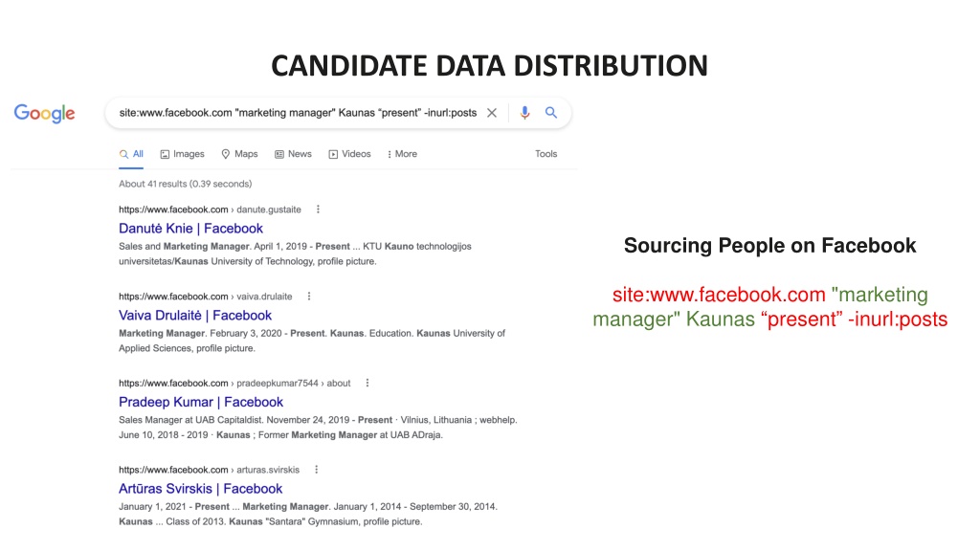Open options dots beside vaiva.drulaite result
The image size is (980, 551).
click(309, 297)
